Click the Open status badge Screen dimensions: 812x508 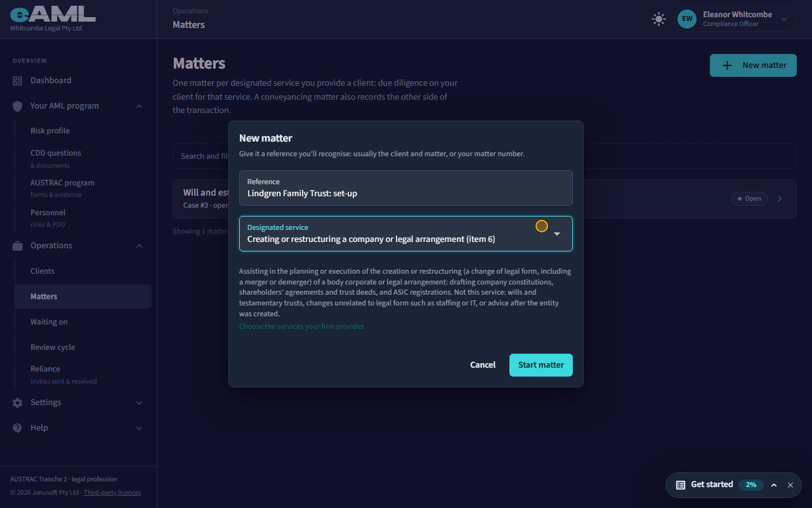[x=749, y=199]
